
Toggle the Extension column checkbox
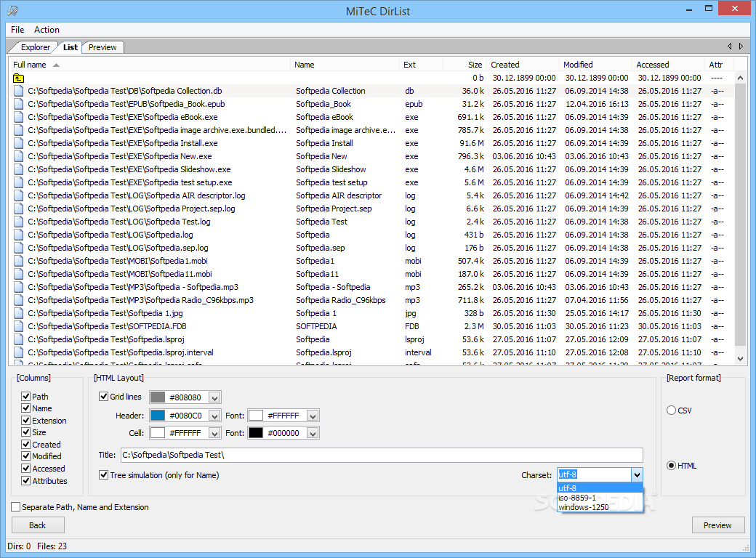click(26, 420)
